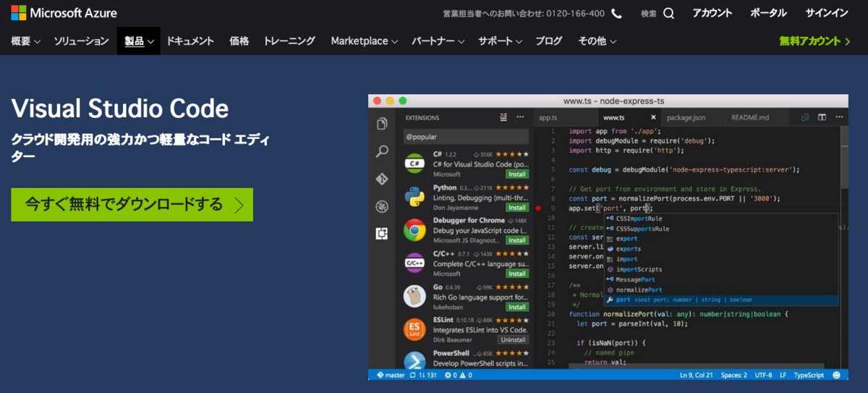Install the Debugger for Chrome extension

coord(517,240)
